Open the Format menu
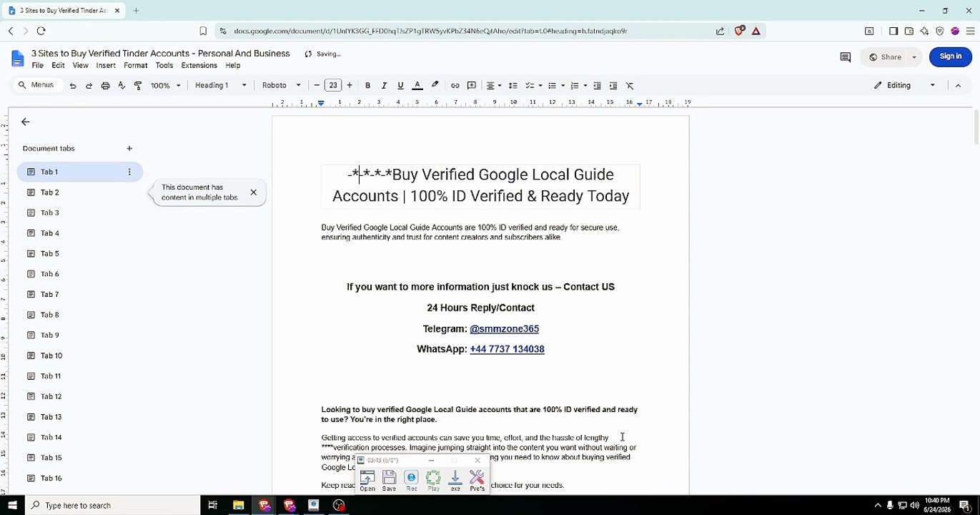The image size is (980, 515). (135, 66)
